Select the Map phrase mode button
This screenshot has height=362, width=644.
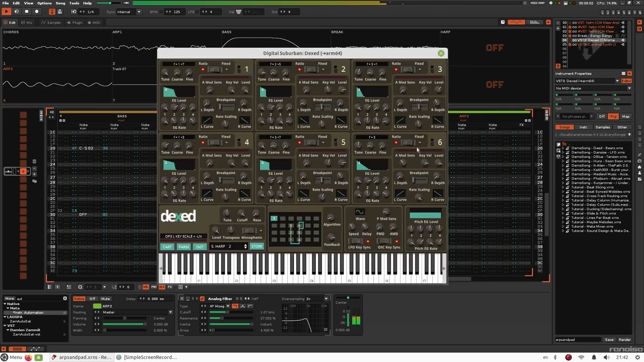pos(626,117)
